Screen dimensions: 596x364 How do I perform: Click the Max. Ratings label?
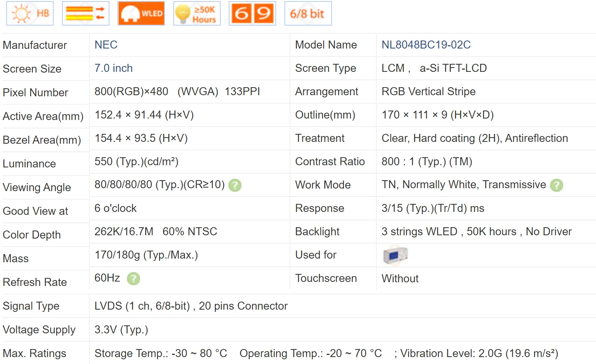[35, 353]
